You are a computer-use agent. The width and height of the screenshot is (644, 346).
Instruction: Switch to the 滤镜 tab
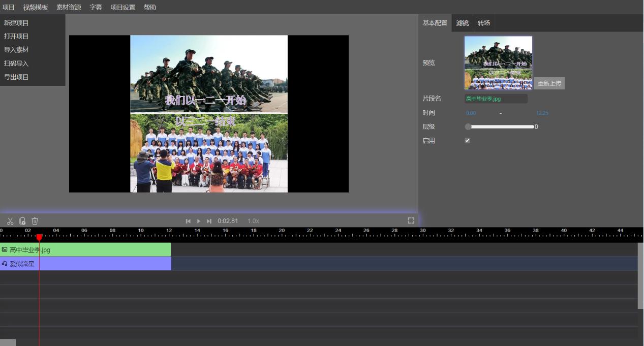coord(462,23)
